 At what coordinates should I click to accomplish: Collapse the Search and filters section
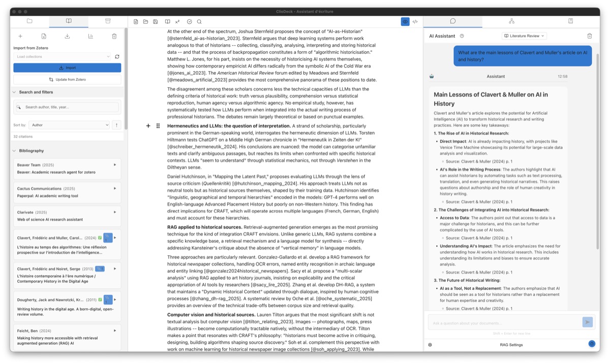click(x=14, y=92)
